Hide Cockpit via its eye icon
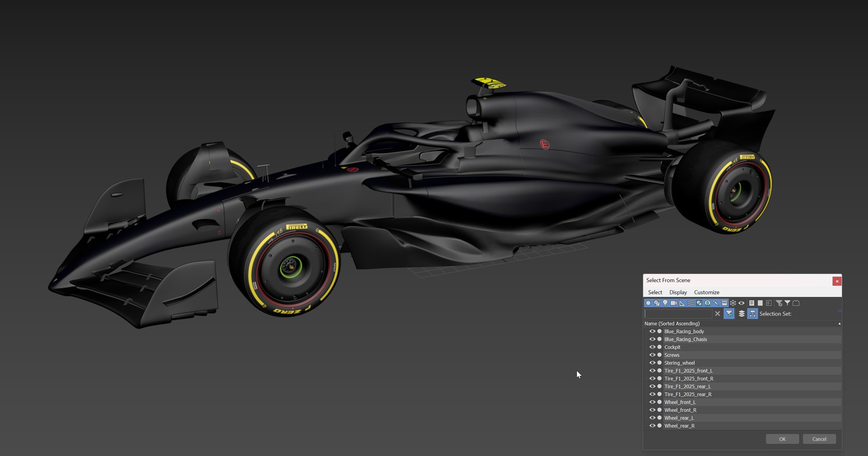868x456 pixels. click(652, 347)
